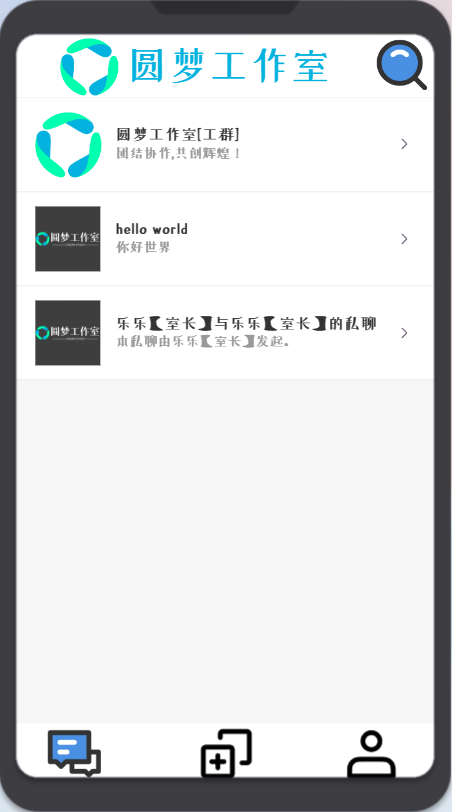Open the hello world conversation title
Viewport: 452px width, 812px height.
tap(152, 229)
